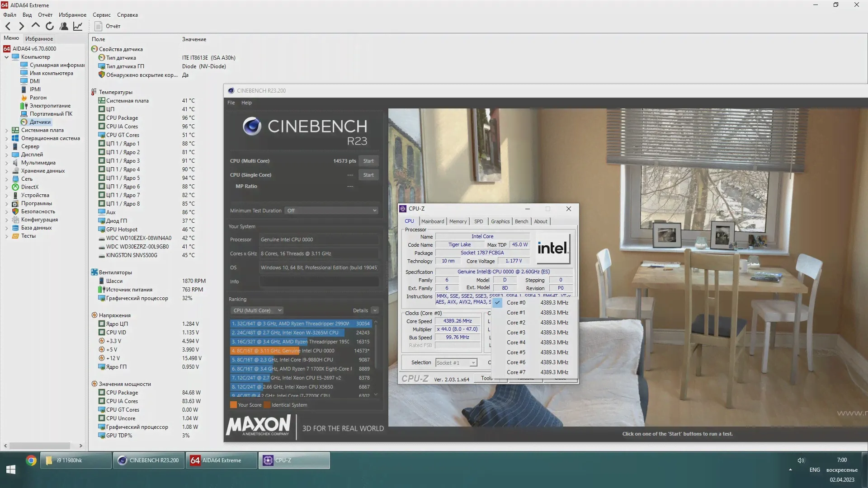Start the CPU (Single Core) benchmark
Screen dimensions: 868x488
[368, 175]
